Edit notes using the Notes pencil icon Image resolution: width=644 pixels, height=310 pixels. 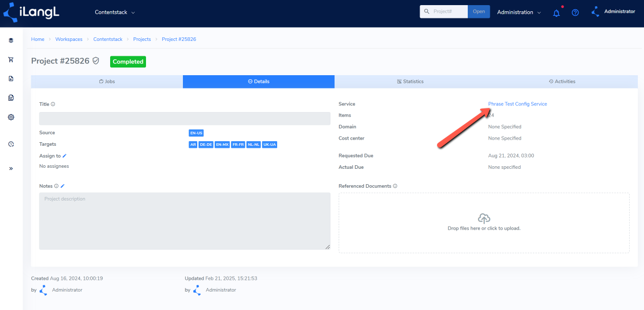tap(63, 186)
